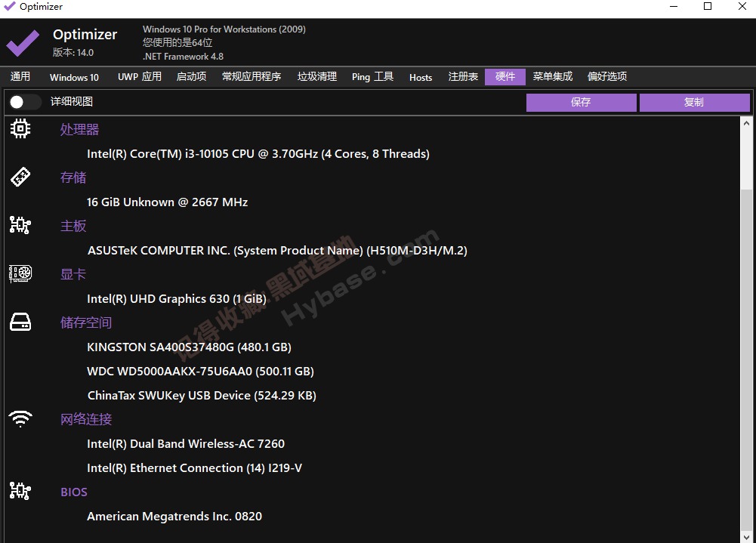Click the motherboard icon beside 主板
The image size is (756, 543).
coord(20,225)
